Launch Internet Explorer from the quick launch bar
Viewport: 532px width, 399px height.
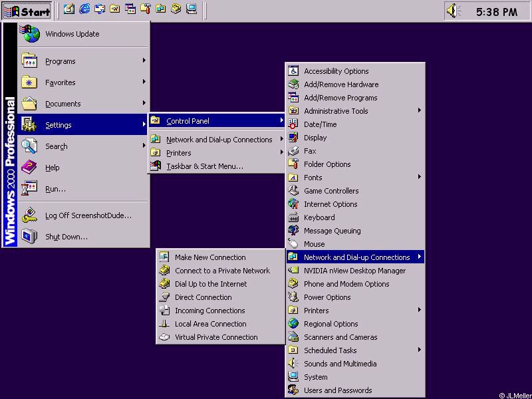tap(84, 9)
